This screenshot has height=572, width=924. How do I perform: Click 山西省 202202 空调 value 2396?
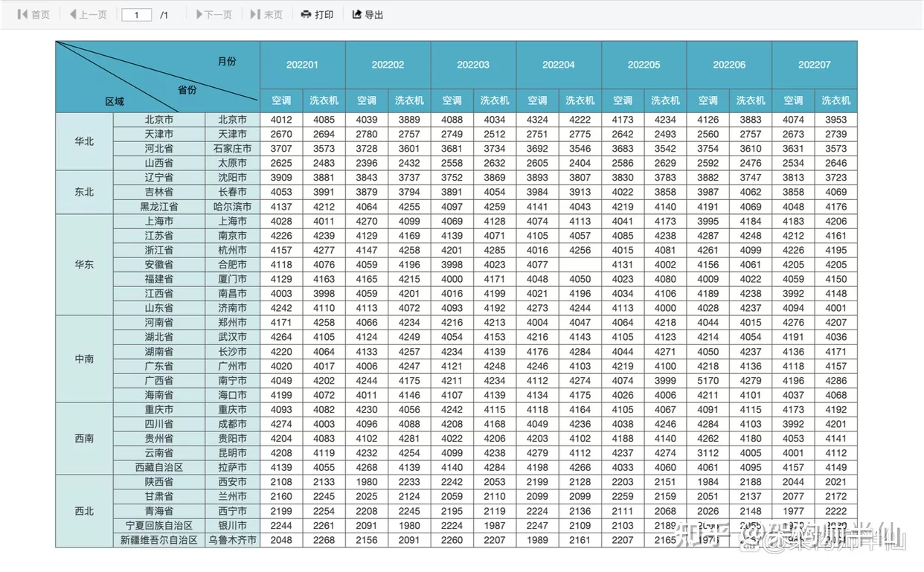click(367, 163)
